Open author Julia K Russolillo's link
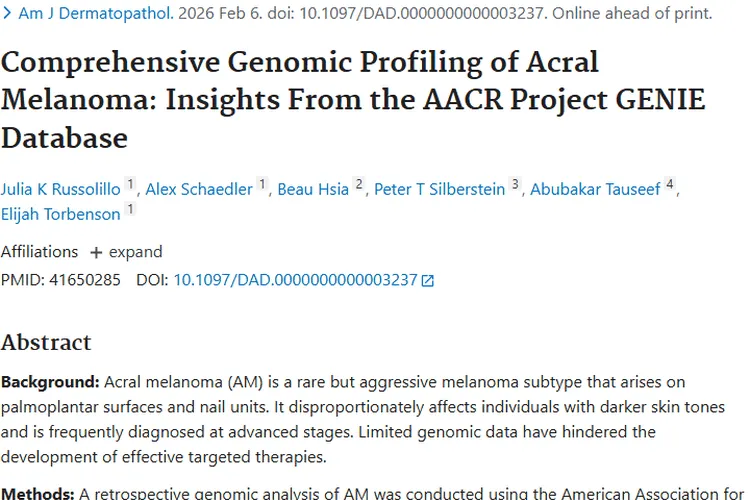 point(61,189)
